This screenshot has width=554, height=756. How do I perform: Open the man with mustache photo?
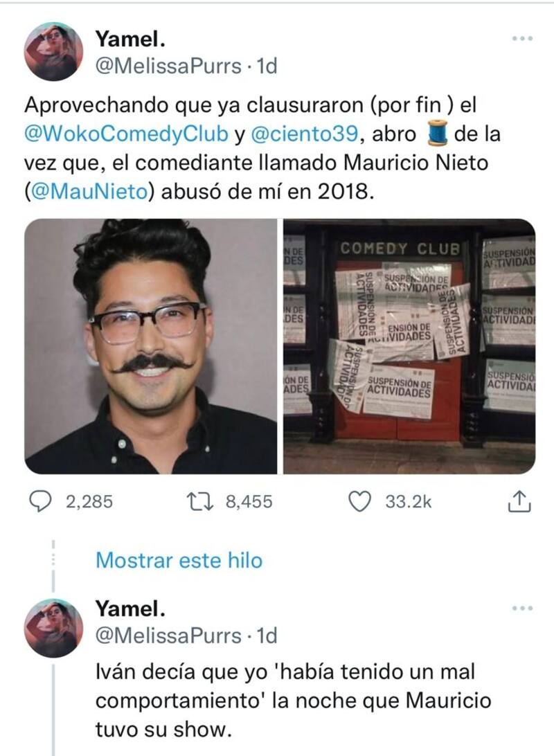150,346
